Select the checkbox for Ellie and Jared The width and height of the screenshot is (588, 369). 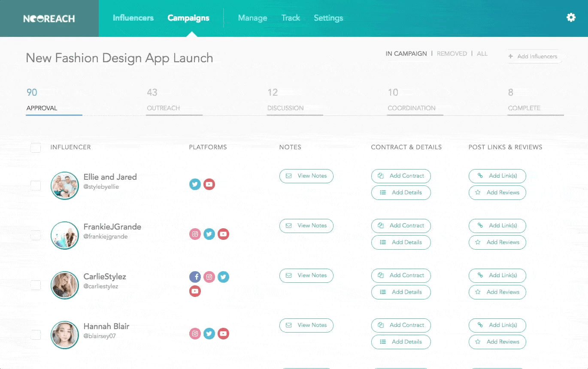point(36,185)
